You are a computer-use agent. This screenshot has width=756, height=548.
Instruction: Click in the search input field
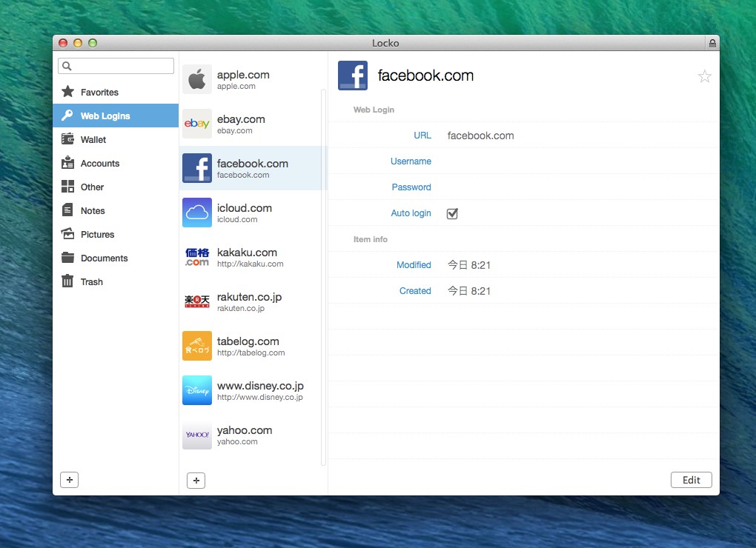click(x=116, y=66)
